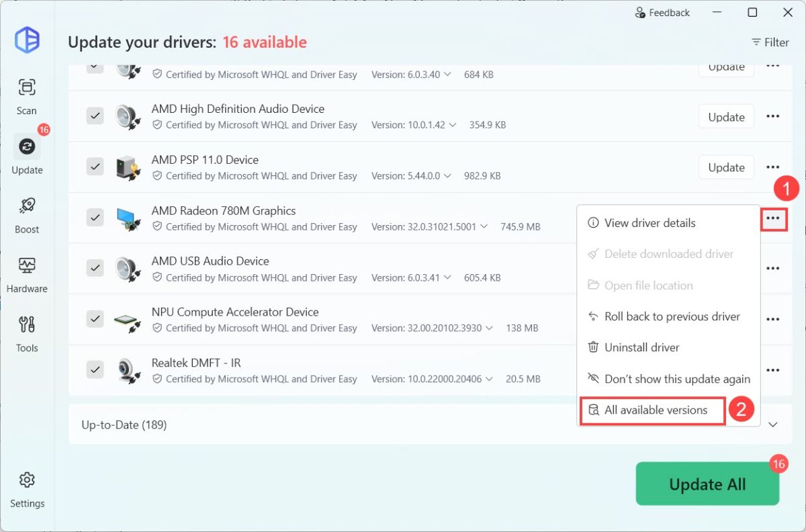Open more options for Realtek DMFT - IR
806x532 pixels.
pos(773,370)
